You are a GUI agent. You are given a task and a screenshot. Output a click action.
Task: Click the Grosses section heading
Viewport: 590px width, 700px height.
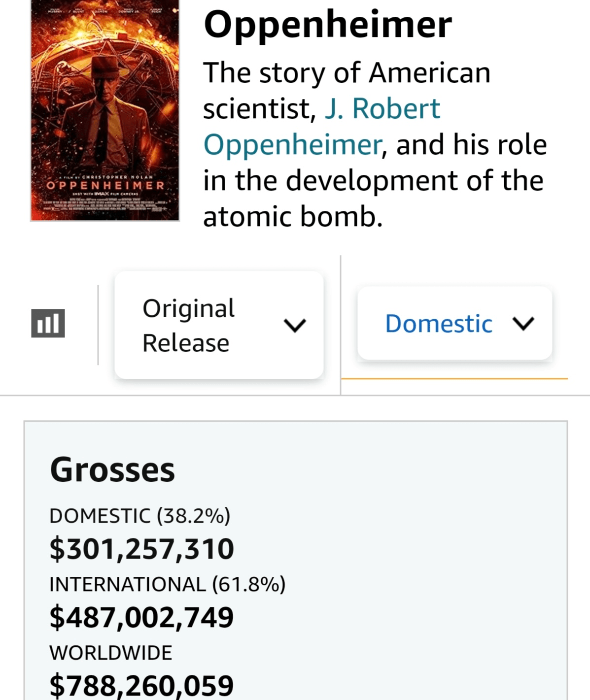pyautogui.click(x=112, y=469)
